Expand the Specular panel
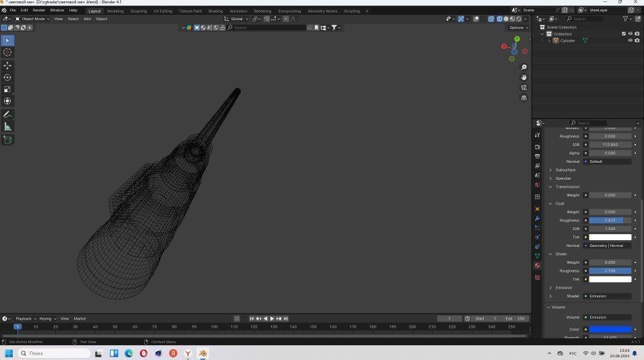Screen dimensions: 644x360 pos(563,178)
